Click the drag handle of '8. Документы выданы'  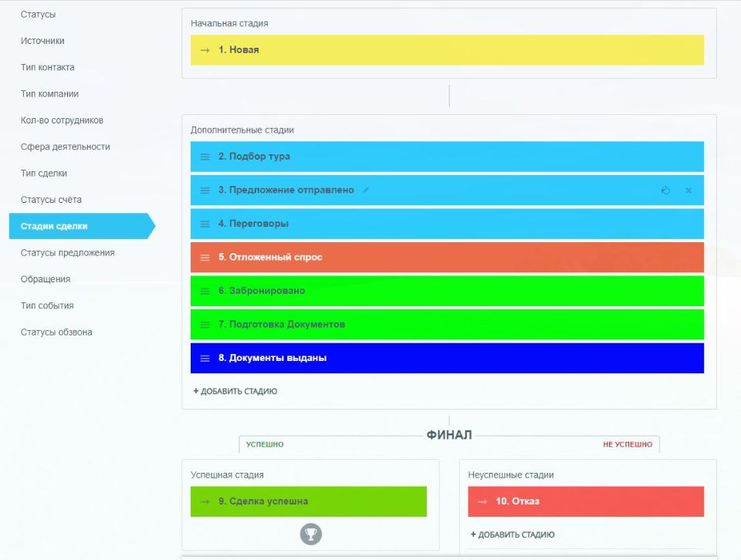205,358
